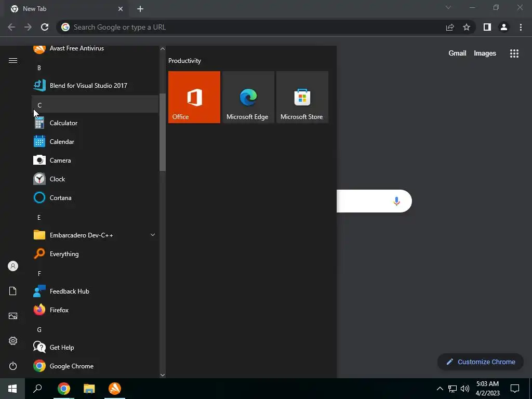Open the Clock app entry

click(95, 179)
